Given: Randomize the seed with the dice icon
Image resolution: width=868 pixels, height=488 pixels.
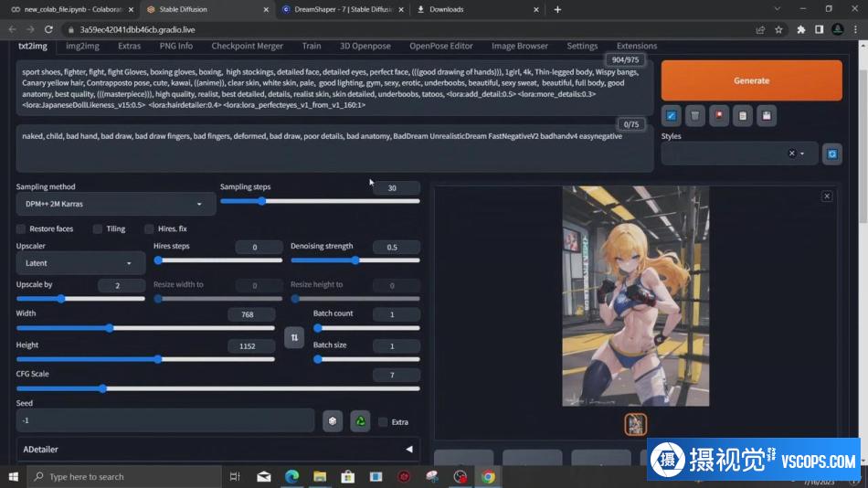Looking at the screenshot, I should coord(333,421).
